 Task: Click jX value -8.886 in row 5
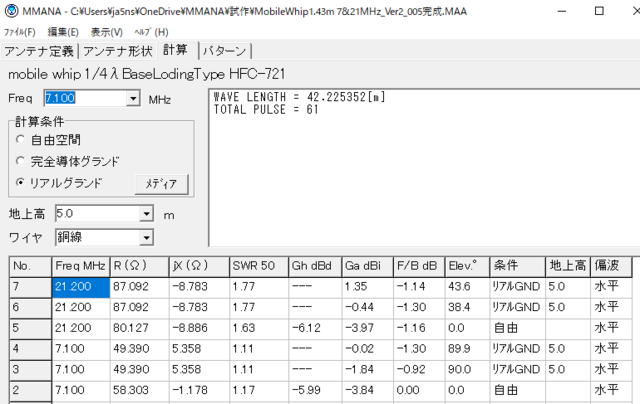(x=199, y=329)
